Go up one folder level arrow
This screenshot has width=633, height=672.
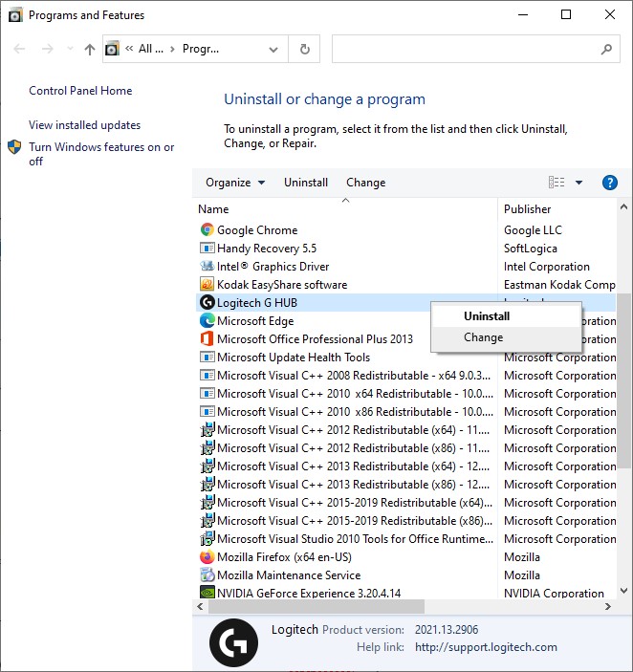pyautogui.click(x=90, y=50)
